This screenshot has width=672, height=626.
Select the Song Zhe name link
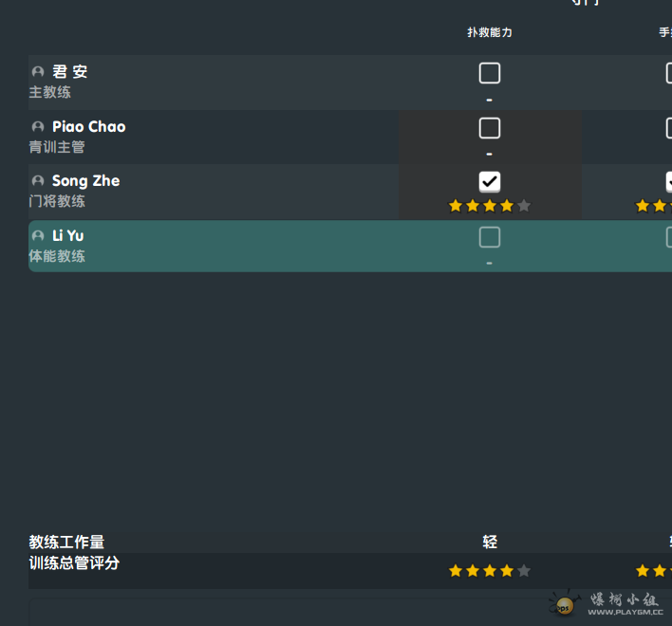85,181
